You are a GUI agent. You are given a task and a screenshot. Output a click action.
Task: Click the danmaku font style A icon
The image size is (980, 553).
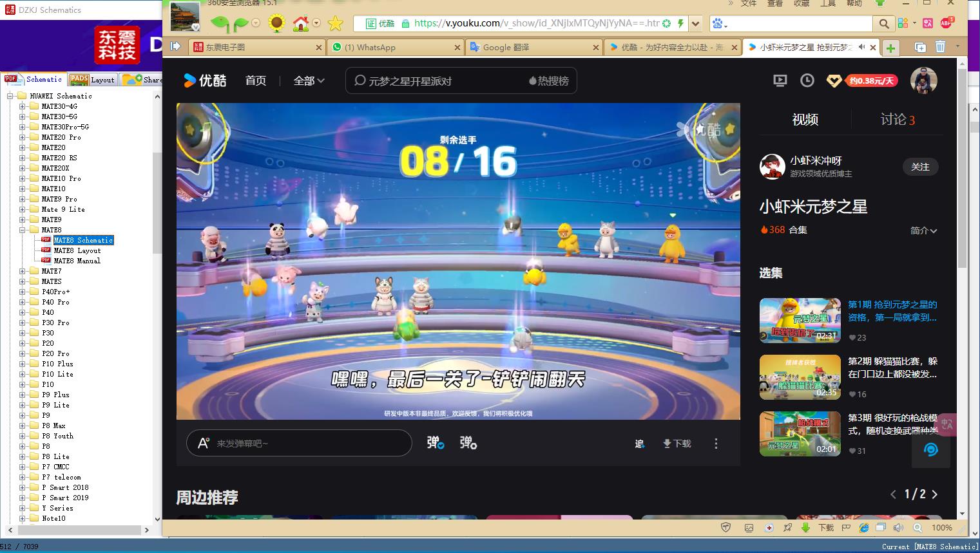203,443
